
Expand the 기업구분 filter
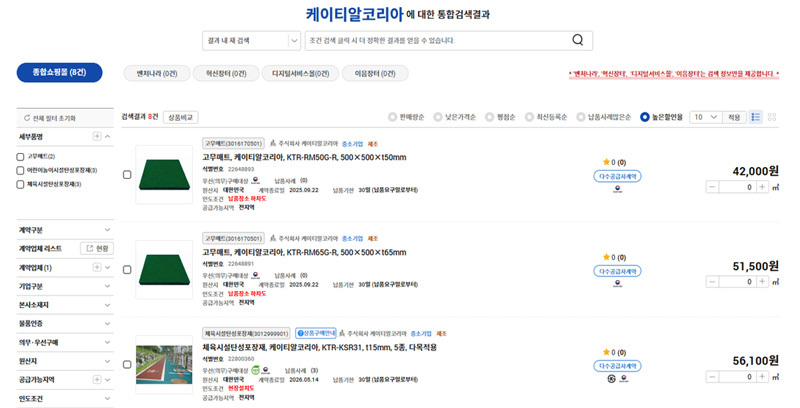pos(107,286)
